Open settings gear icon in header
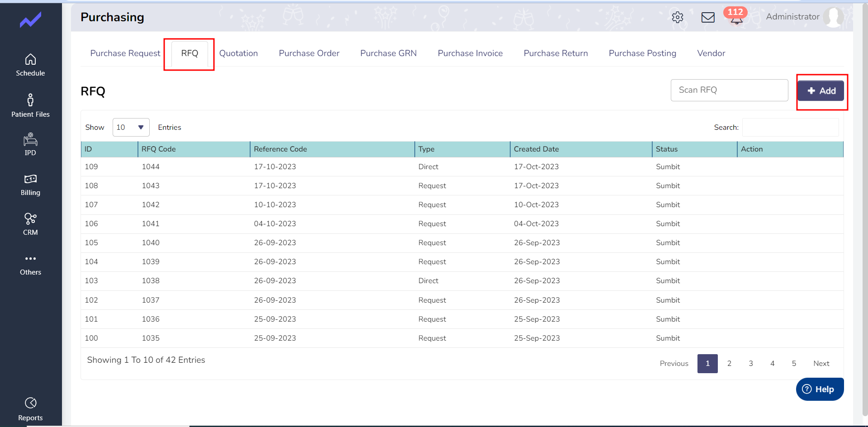The image size is (868, 427). coord(678,17)
